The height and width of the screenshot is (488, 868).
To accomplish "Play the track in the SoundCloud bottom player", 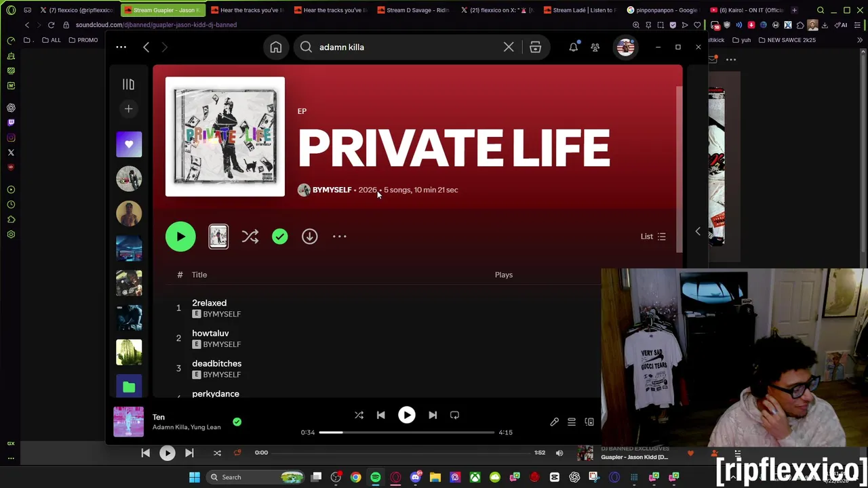I will [x=167, y=453].
